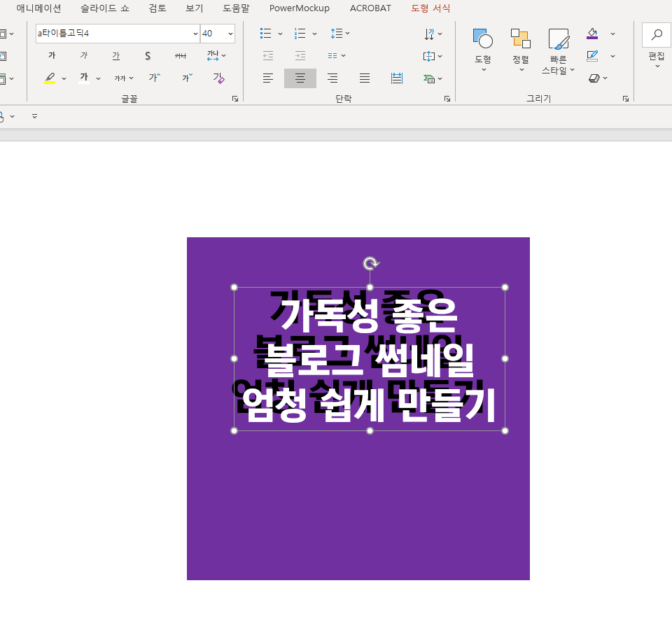Convert to SmartArt graphic
Image resolution: width=672 pixels, height=639 pixels.
(x=433, y=78)
